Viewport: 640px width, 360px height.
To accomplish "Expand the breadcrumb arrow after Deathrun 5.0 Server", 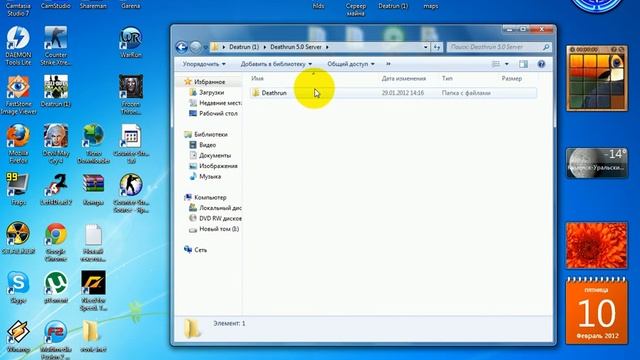I will pos(327,47).
